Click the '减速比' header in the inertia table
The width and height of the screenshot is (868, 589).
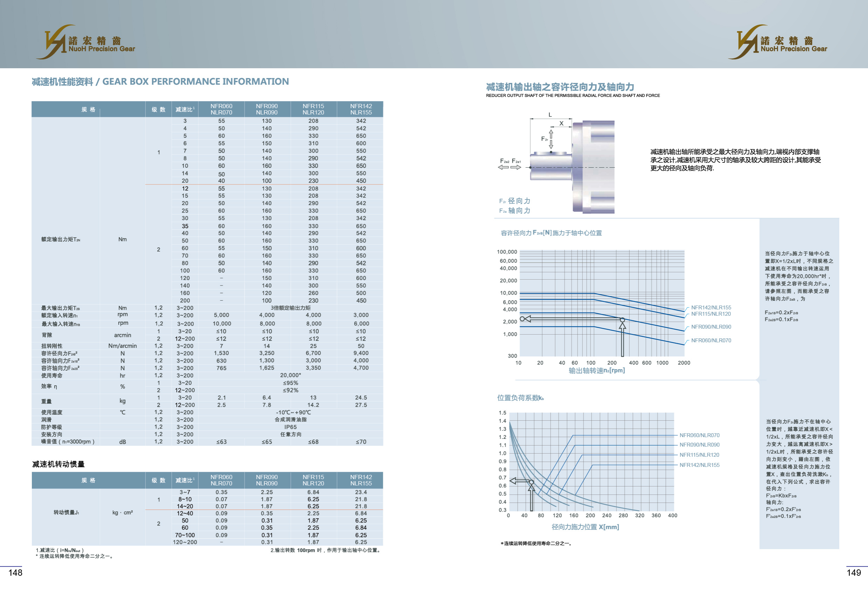(x=185, y=481)
